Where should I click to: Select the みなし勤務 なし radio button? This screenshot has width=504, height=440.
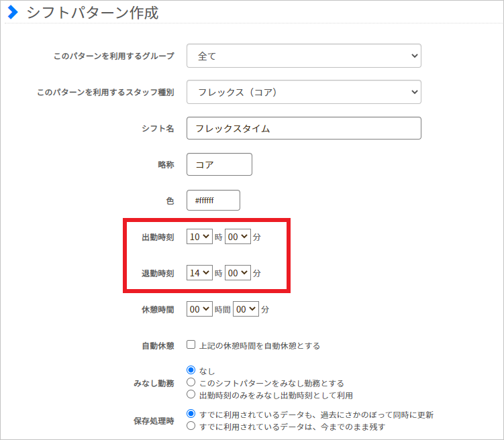point(191,370)
